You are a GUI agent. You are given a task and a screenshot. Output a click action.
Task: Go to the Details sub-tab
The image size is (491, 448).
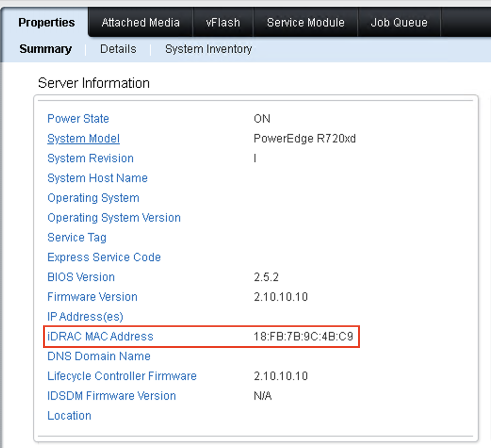click(118, 49)
